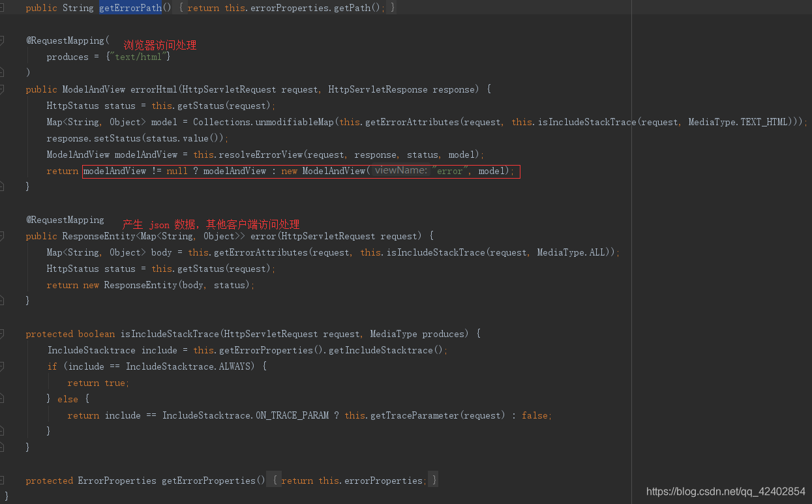812x504 pixels.
Task: Click the ErrorProperties return type
Action: click(117, 481)
